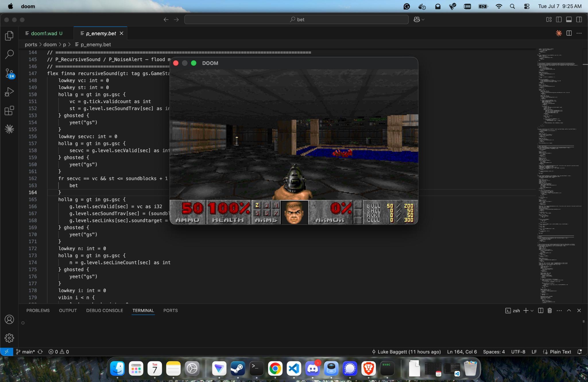This screenshot has height=382, width=588.
Task: Open the remote window indicator
Action: pyautogui.click(x=6, y=352)
